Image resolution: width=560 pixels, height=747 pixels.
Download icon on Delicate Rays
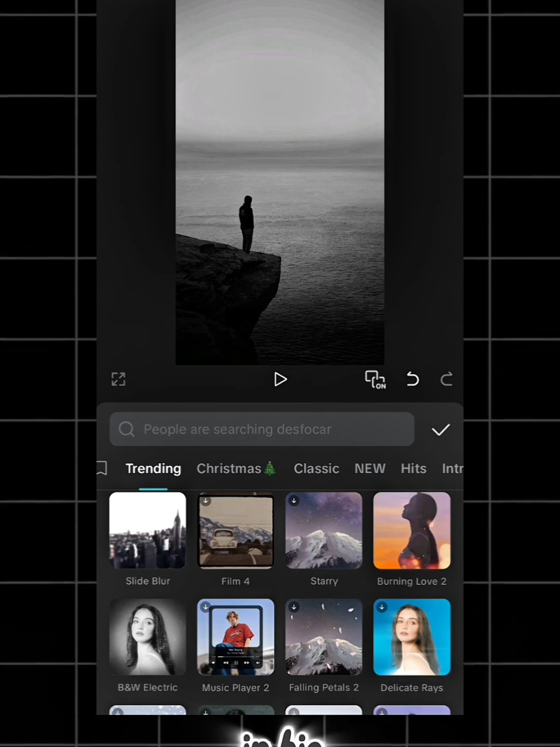(382, 607)
